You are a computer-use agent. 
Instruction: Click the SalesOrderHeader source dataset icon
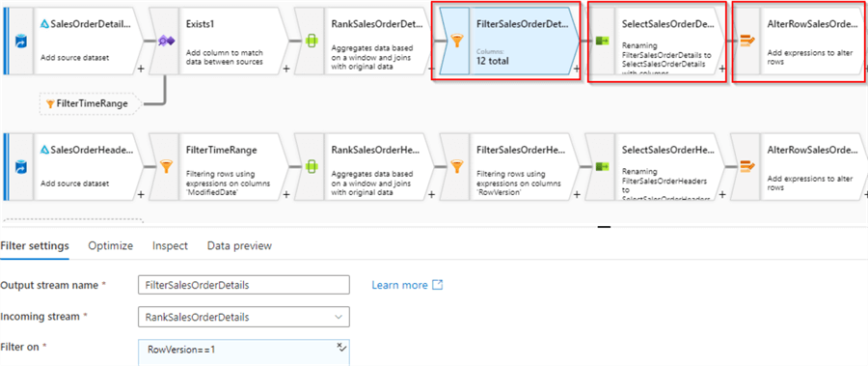pyautogui.click(x=21, y=166)
